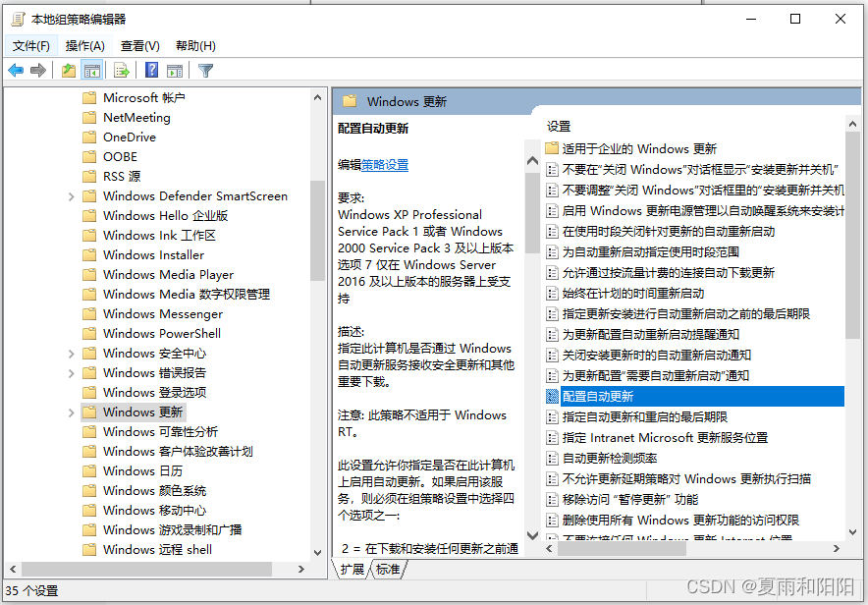Select Windows 颜色系统 in tree
This screenshot has width=868, height=605.
tap(154, 490)
